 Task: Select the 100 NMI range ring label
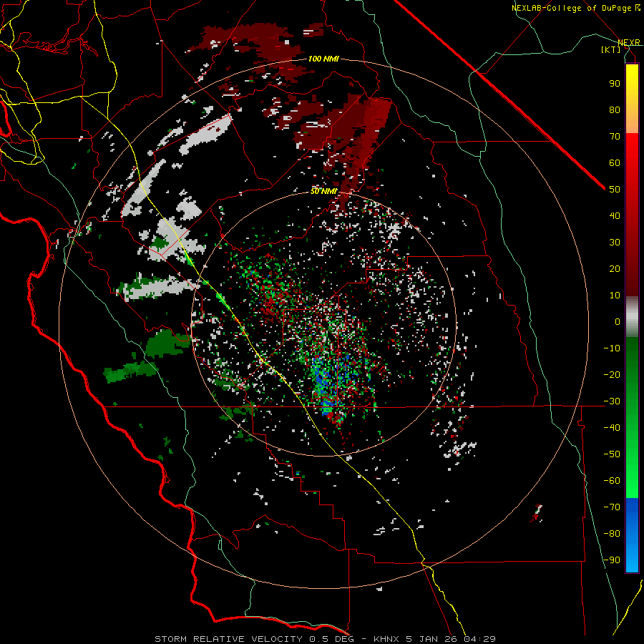tap(323, 59)
